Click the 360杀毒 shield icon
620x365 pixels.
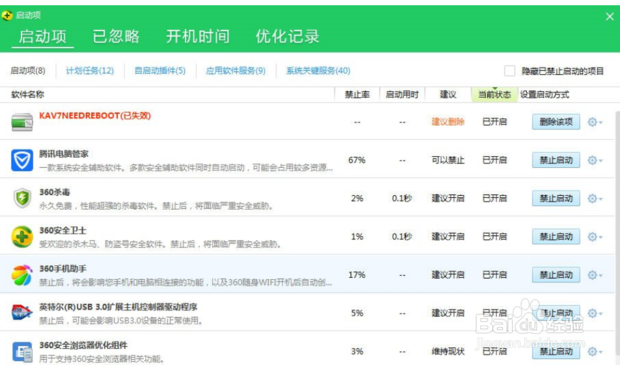(x=22, y=198)
